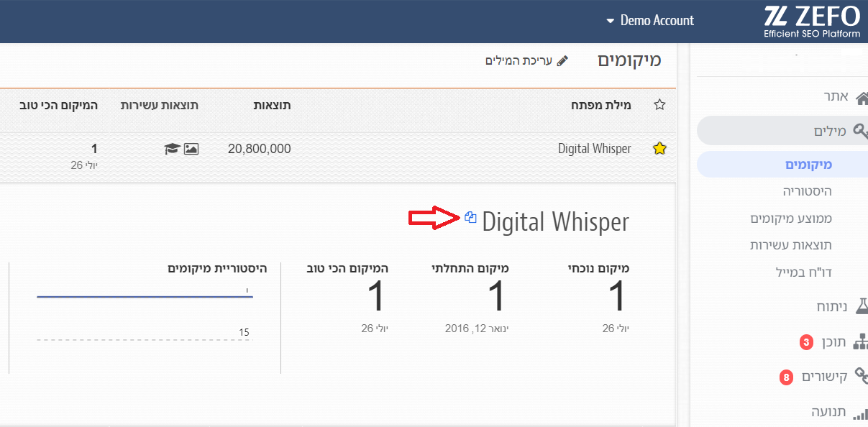868x427 pixels.
Task: Click the image results icon
Action: click(x=191, y=149)
